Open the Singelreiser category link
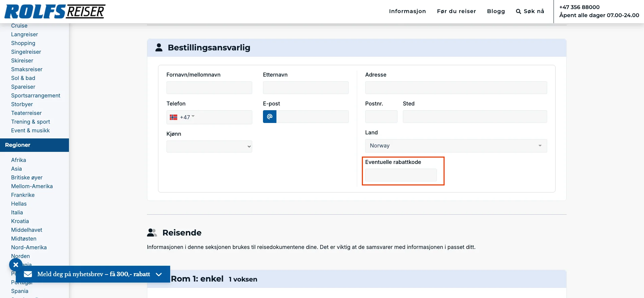644x298 pixels. point(26,52)
